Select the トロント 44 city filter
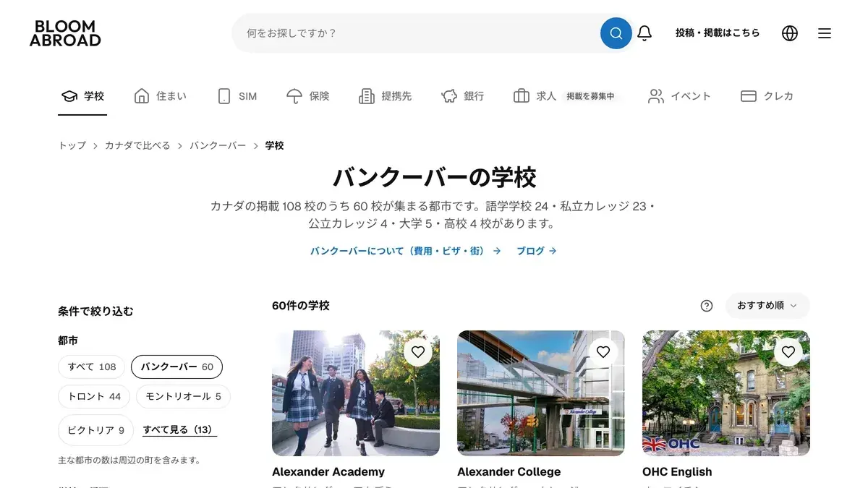Viewport: 868px width, 488px height. click(94, 396)
